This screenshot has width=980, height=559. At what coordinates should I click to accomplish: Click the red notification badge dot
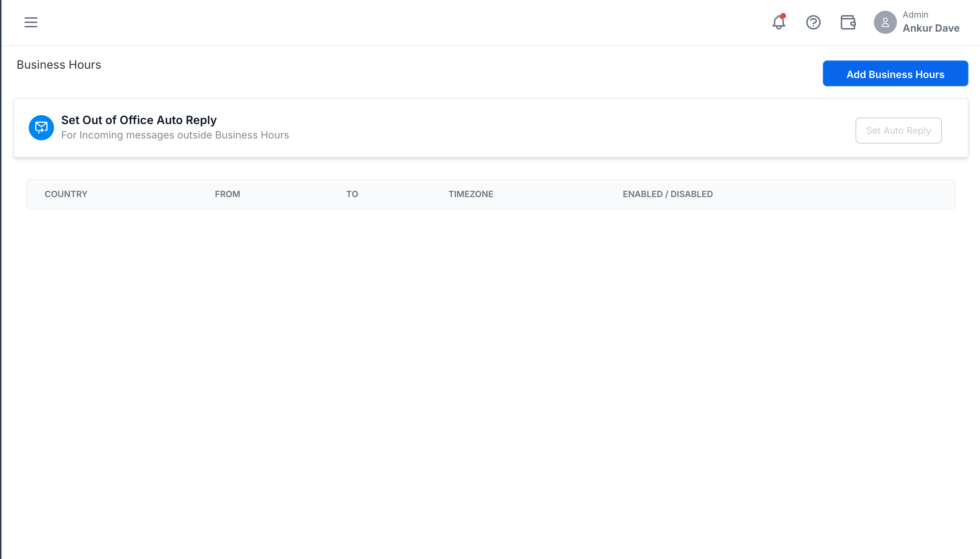(783, 16)
